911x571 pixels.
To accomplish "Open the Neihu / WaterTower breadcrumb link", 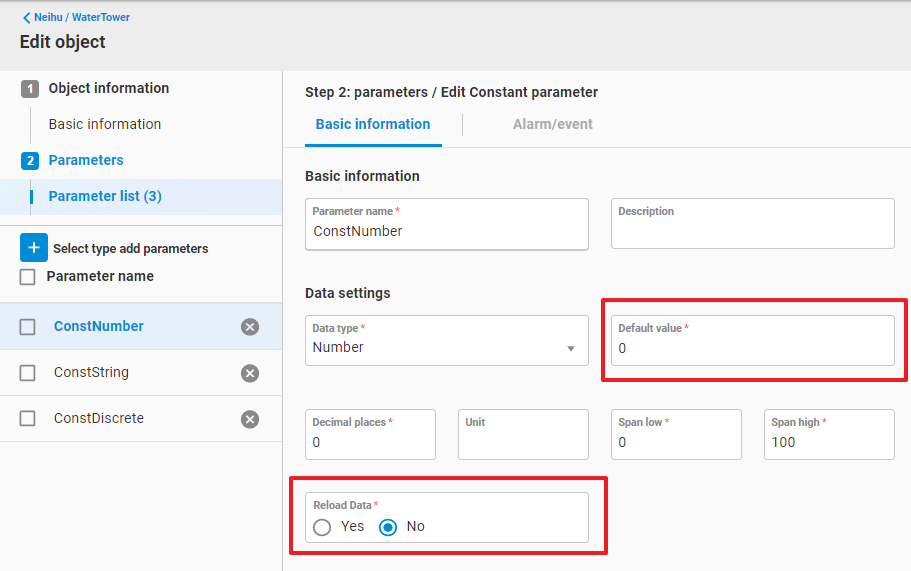I will click(82, 18).
